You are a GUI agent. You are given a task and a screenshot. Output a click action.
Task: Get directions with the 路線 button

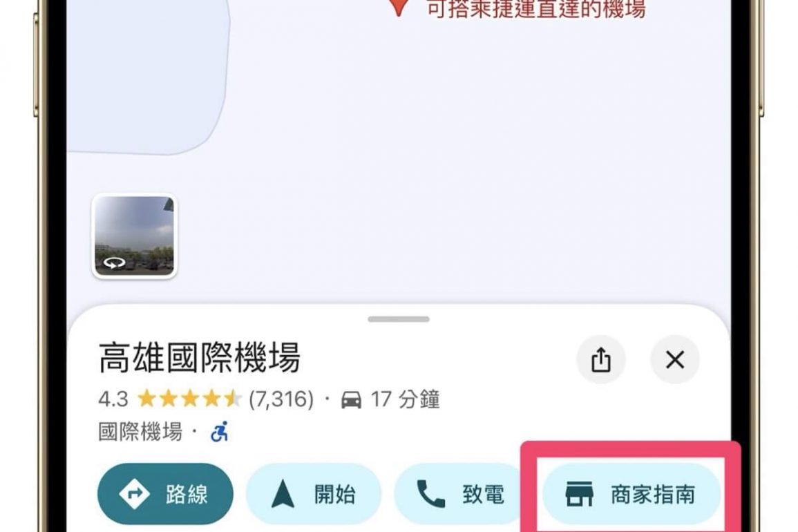point(165,494)
